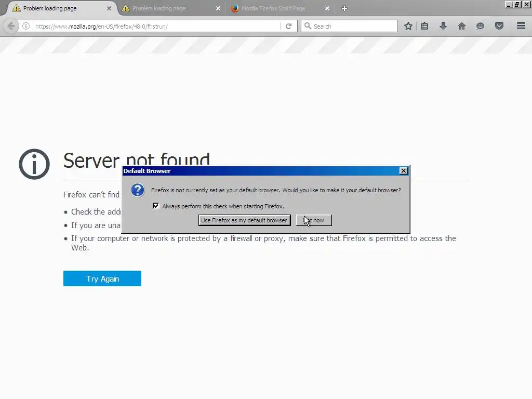Click the firewall or proxy bullet text
This screenshot has width=532, height=399.
263,243
